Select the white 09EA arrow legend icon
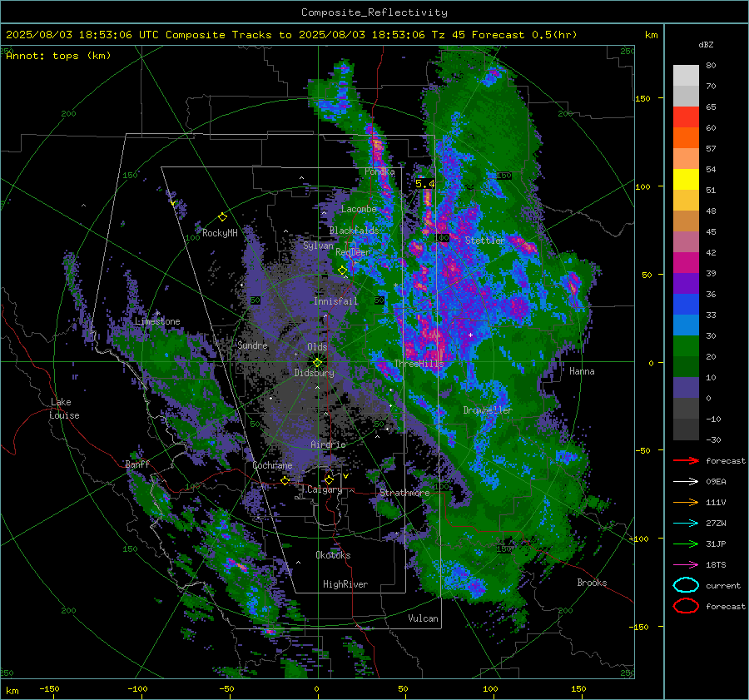The height and width of the screenshot is (700, 749). (686, 481)
